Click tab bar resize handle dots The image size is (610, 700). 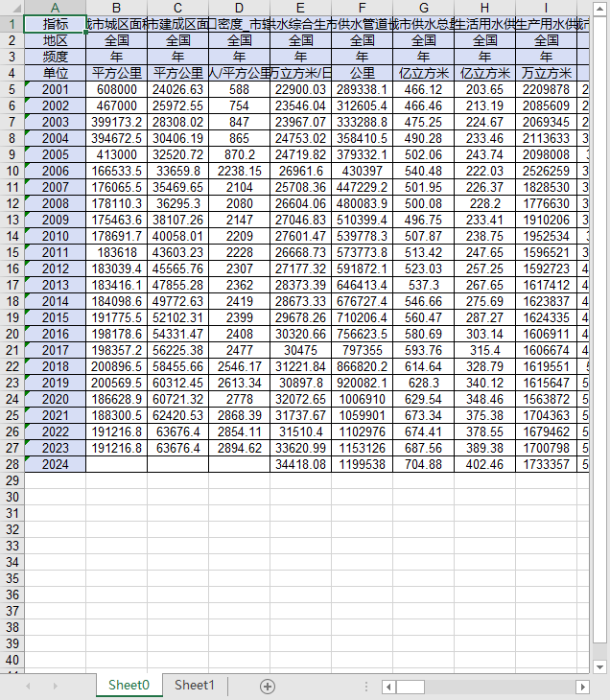coord(366,687)
